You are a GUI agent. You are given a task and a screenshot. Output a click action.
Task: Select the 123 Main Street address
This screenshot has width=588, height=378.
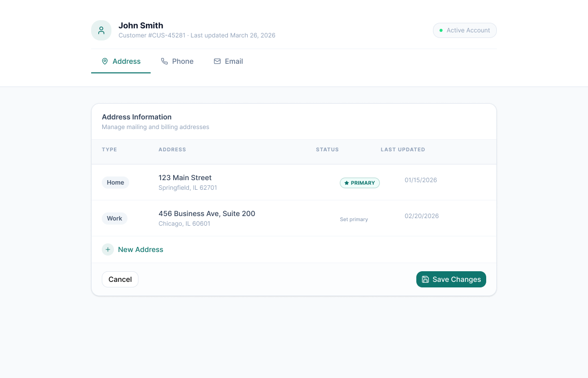[x=185, y=178]
